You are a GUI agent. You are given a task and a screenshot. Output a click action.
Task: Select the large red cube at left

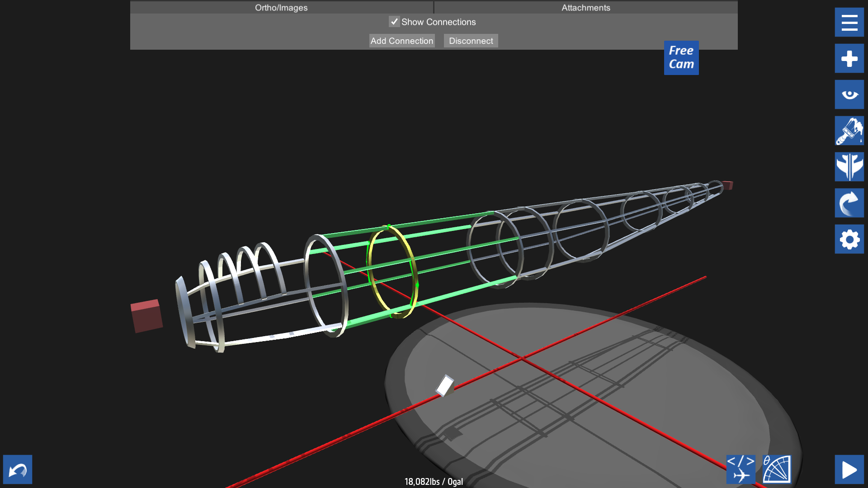(146, 316)
